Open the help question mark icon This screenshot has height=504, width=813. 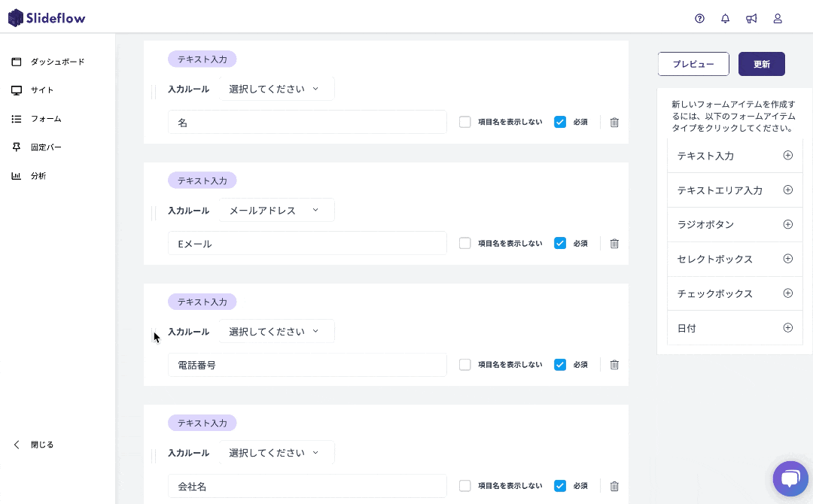tap(699, 19)
